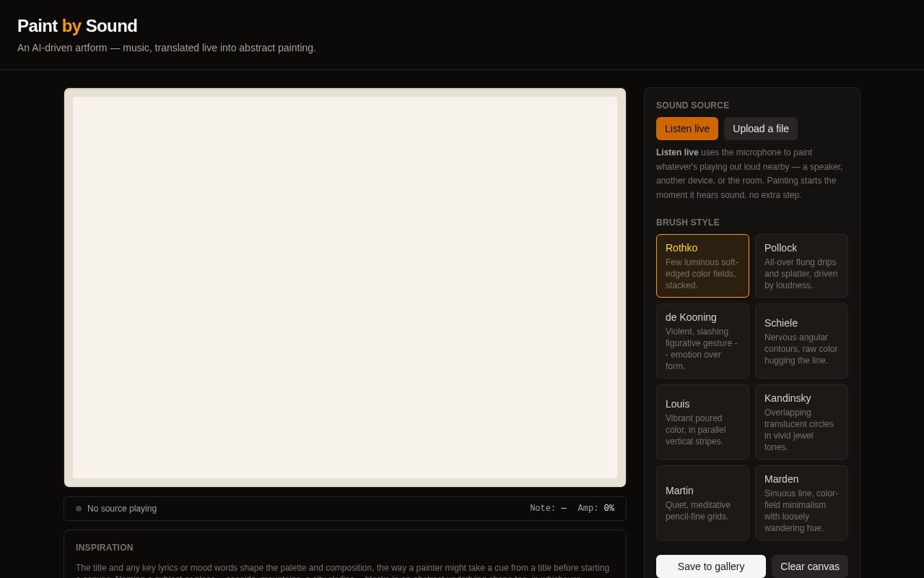The width and height of the screenshot is (924, 578).
Task: Click the app tagline about AI-driven artform
Action: coord(167,48)
